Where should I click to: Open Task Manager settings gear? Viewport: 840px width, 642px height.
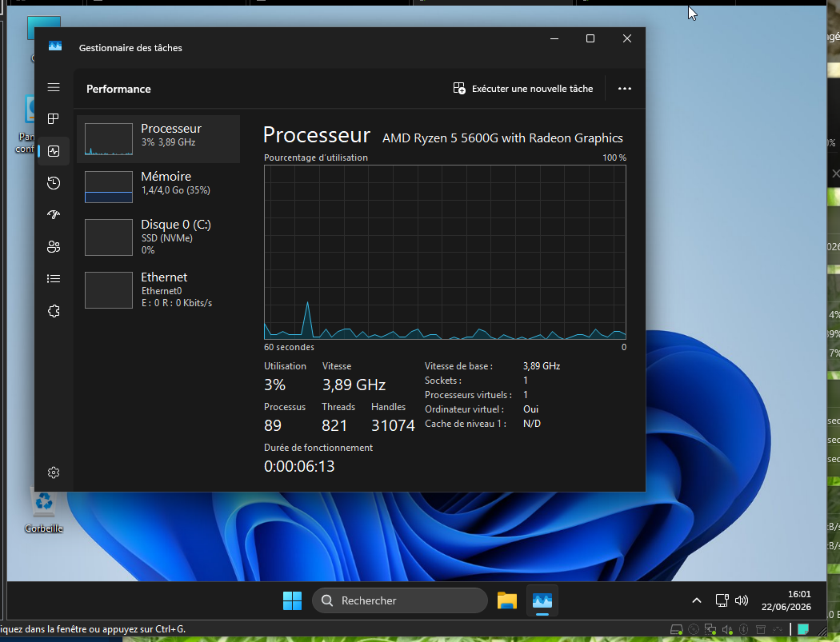54,473
